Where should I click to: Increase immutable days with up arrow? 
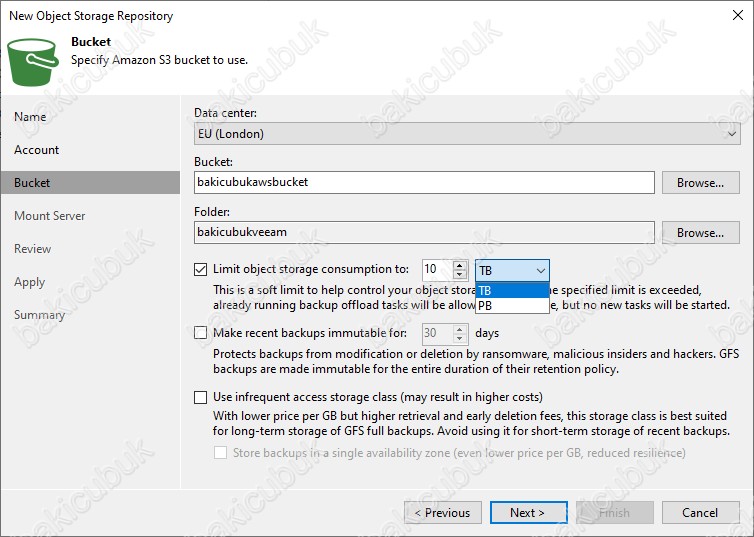(460, 329)
